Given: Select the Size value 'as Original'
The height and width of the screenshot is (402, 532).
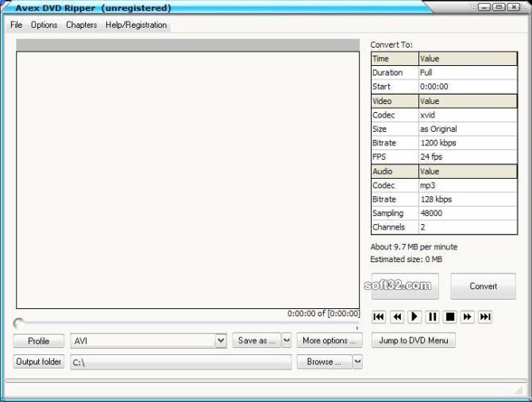Looking at the screenshot, I should [468, 129].
